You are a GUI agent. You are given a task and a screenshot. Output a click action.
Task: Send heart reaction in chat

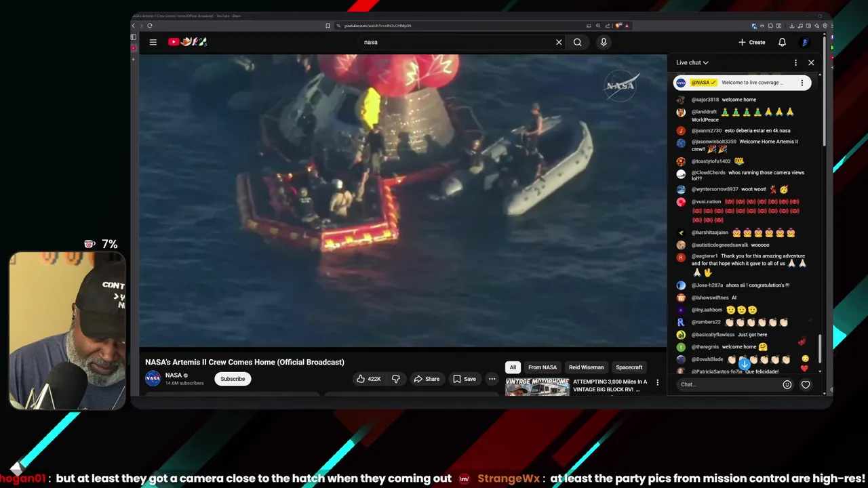806,384
